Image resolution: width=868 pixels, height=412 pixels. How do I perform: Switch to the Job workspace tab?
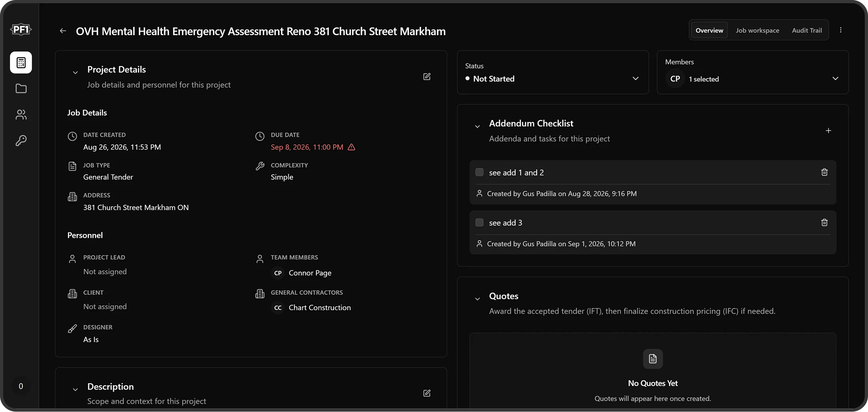tap(757, 30)
